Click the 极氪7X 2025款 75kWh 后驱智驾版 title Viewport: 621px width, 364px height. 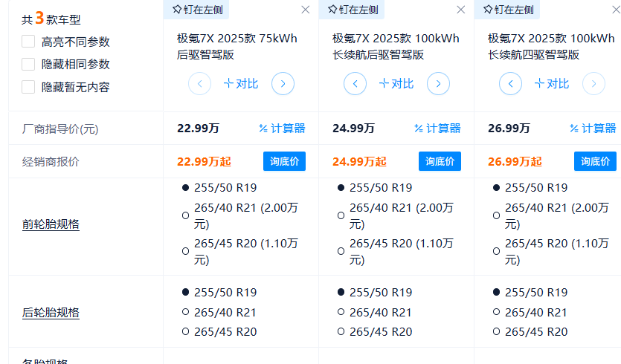(237, 46)
